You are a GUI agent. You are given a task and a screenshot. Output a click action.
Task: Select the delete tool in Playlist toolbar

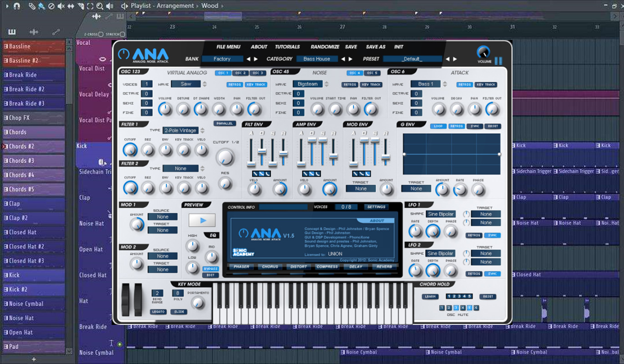(51, 6)
